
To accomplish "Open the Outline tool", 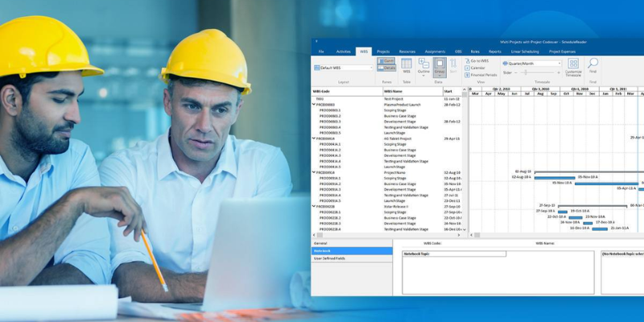I will point(423,65).
